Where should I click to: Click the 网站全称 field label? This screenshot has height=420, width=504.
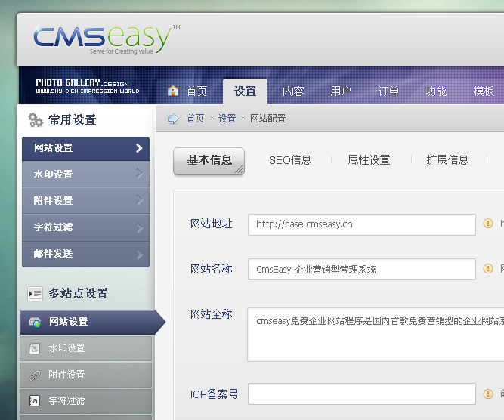(x=211, y=314)
